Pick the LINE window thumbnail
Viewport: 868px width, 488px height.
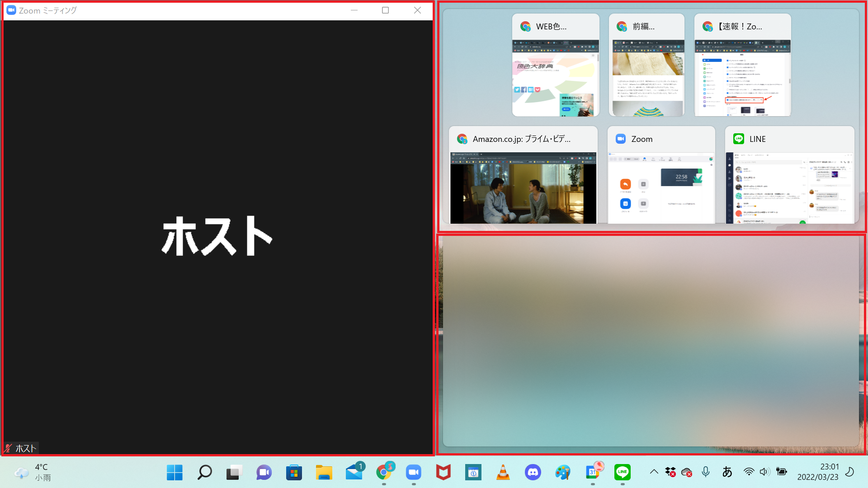pyautogui.click(x=789, y=188)
